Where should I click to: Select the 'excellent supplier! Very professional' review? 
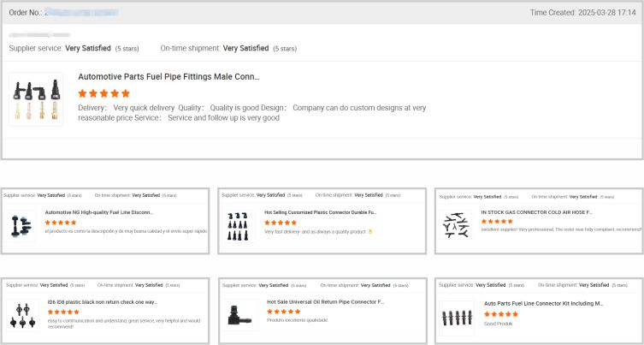tap(561, 229)
